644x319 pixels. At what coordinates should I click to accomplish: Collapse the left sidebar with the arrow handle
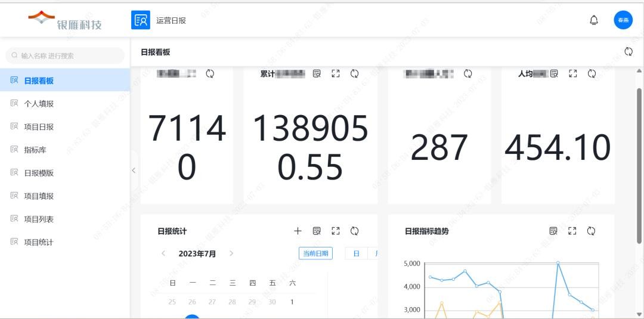click(134, 171)
